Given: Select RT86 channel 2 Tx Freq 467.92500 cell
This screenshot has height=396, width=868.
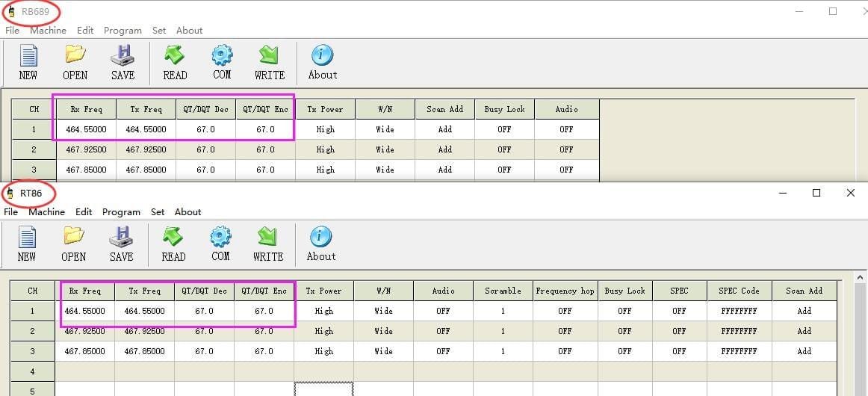Looking at the screenshot, I should [144, 331].
